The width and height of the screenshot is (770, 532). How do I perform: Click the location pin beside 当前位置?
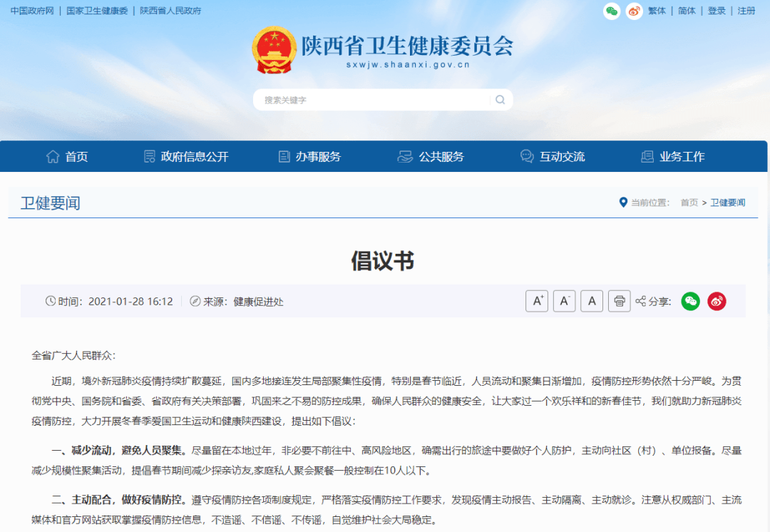tap(623, 202)
